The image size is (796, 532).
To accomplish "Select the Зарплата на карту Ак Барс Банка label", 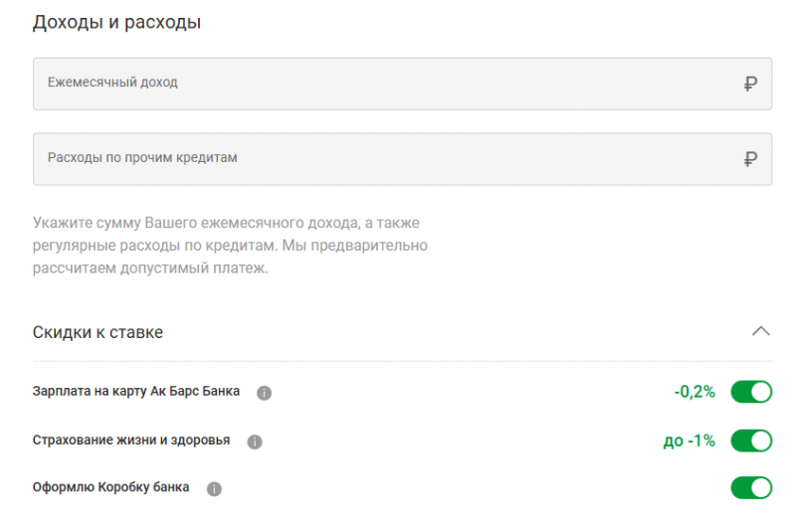I will click(x=136, y=392).
